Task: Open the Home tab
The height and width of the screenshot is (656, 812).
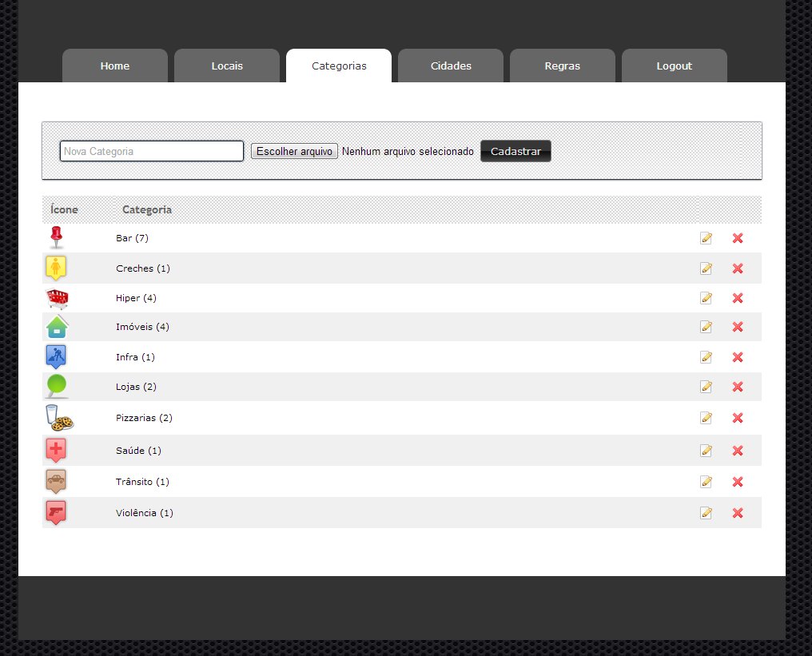Action: (115, 66)
